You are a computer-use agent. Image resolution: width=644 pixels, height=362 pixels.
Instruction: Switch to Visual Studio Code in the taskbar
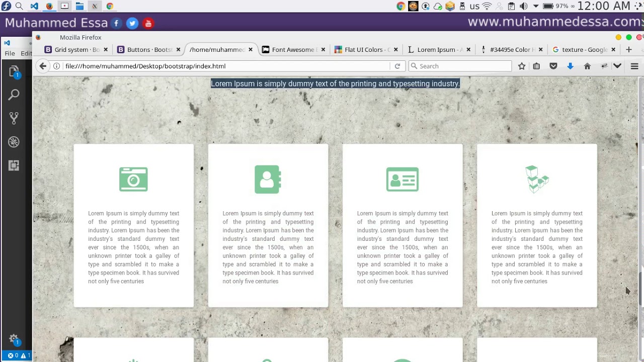[34, 6]
